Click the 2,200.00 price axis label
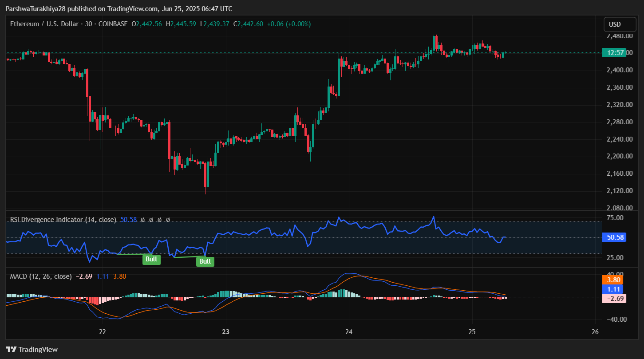The width and height of the screenshot is (644, 359). [616, 156]
